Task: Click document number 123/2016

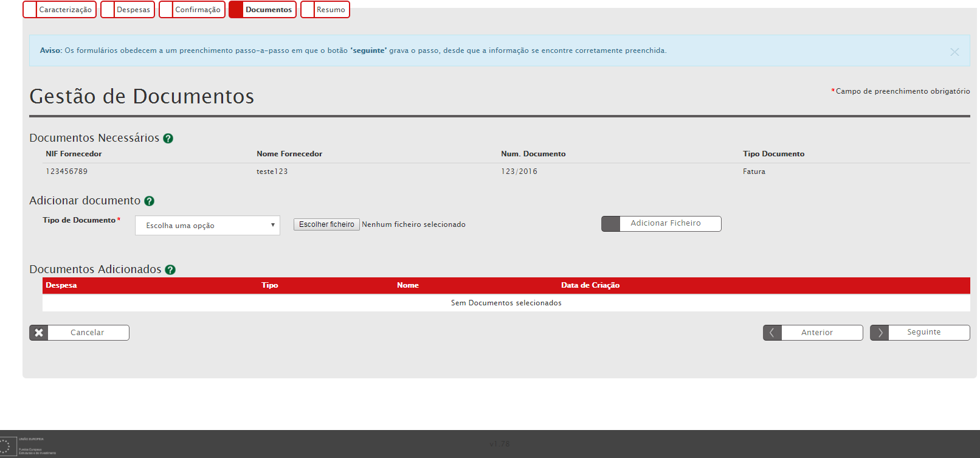Action: pos(519,172)
